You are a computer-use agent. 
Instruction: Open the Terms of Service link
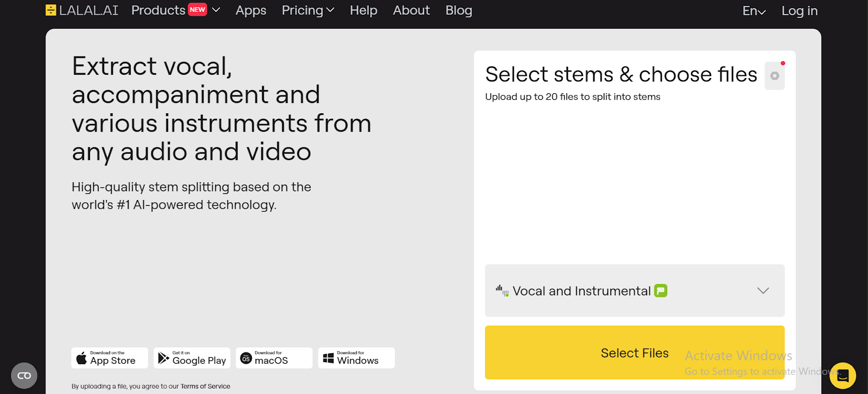click(x=205, y=386)
